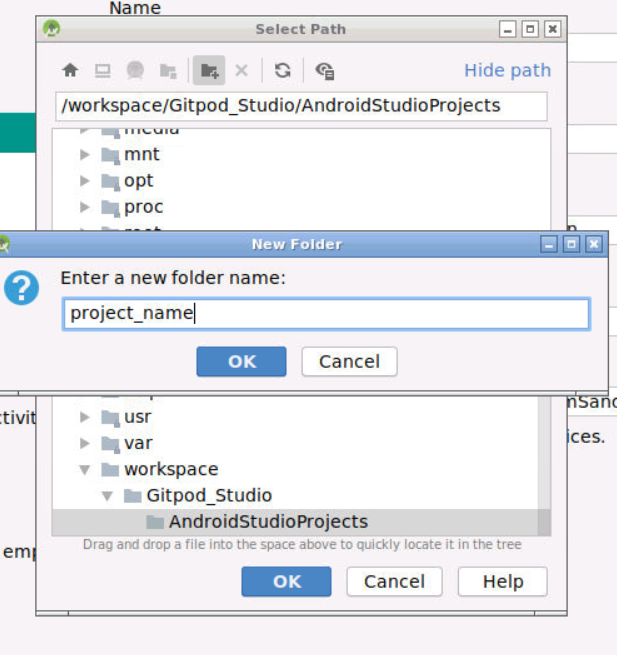Viewport: 617px width, 655px height.
Task: Cancel the New Folder dialog
Action: point(349,361)
